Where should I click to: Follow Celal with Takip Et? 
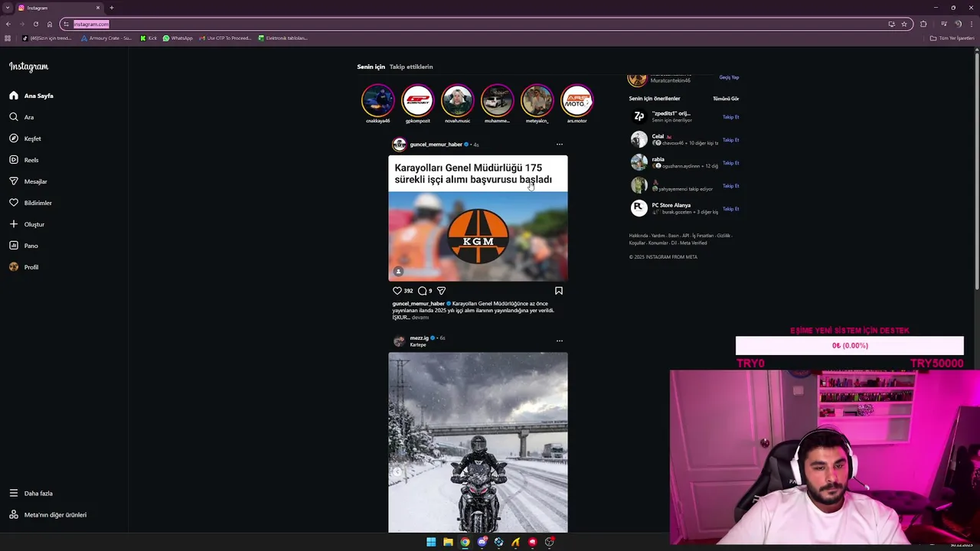click(x=730, y=140)
